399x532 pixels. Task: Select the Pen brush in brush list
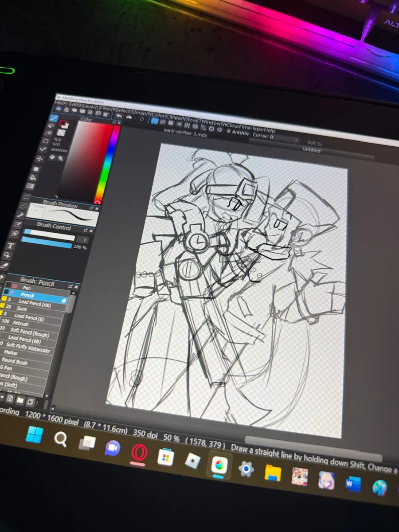tap(37, 289)
